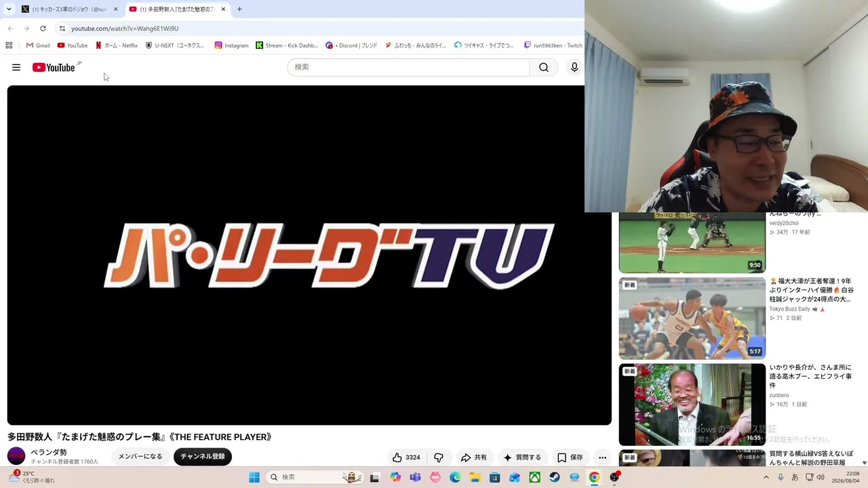Open the U-NEXT bookmark
Image resolution: width=868 pixels, height=488 pixels.
click(x=175, y=45)
